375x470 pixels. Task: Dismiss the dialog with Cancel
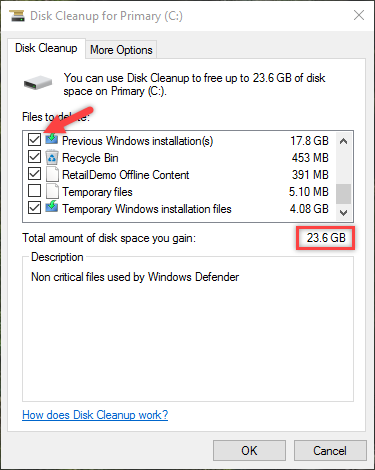tap(330, 451)
